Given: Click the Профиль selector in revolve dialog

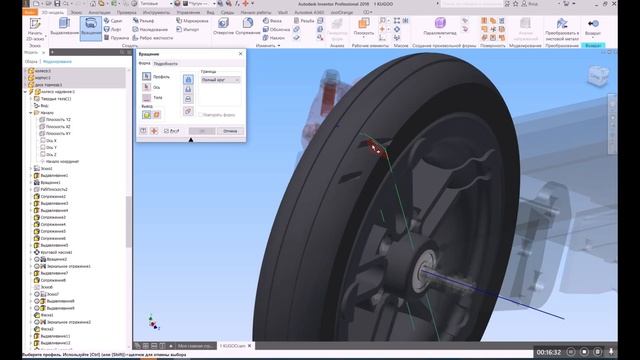Looking at the screenshot, I should (x=147, y=76).
